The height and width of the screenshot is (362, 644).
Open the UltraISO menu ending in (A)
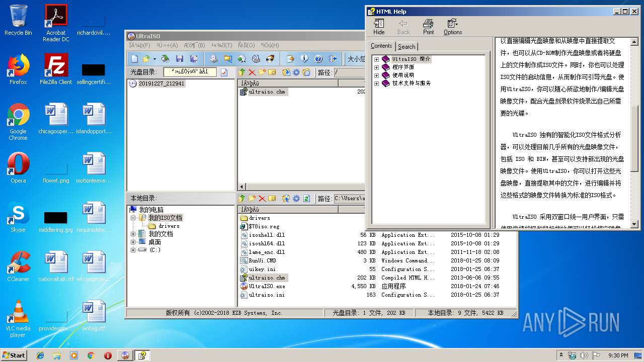(167, 45)
